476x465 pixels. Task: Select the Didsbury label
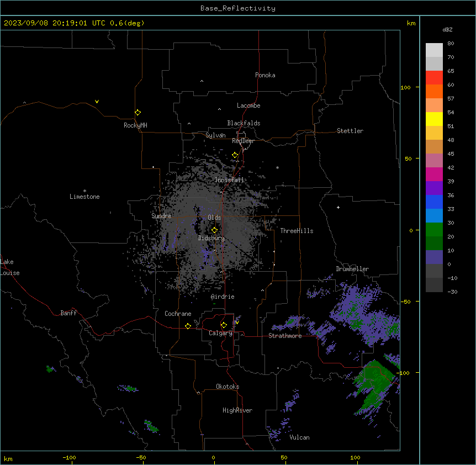pyautogui.click(x=211, y=238)
